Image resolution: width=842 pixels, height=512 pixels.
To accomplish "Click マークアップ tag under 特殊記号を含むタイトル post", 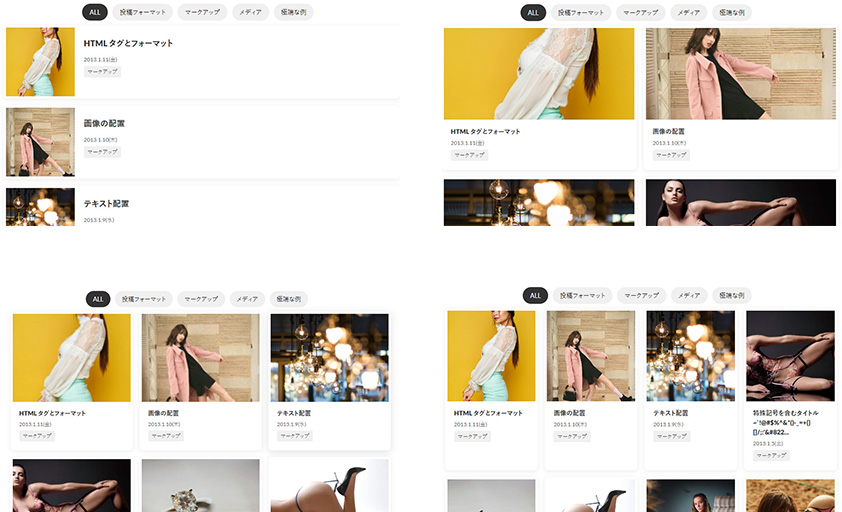I will coord(771,455).
